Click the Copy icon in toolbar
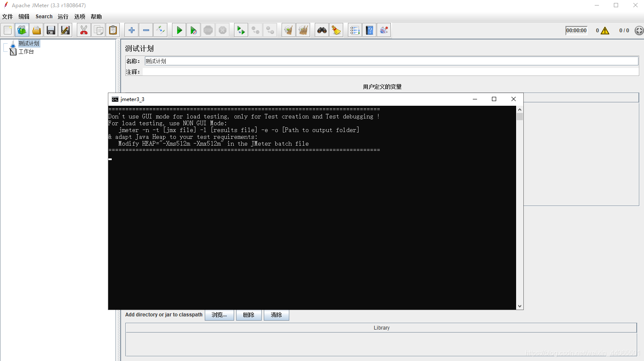The height and width of the screenshot is (361, 644). pyautogui.click(x=99, y=30)
